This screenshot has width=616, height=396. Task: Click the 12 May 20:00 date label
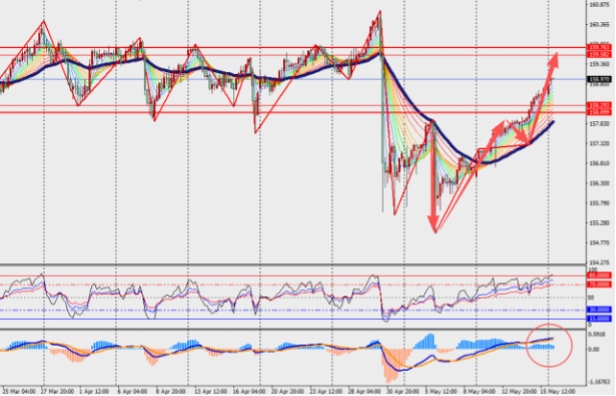coord(518,392)
